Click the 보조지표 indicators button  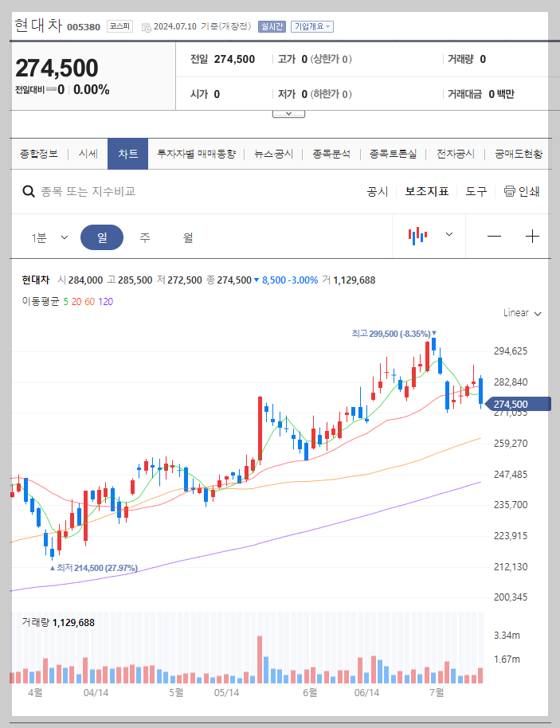(x=427, y=191)
